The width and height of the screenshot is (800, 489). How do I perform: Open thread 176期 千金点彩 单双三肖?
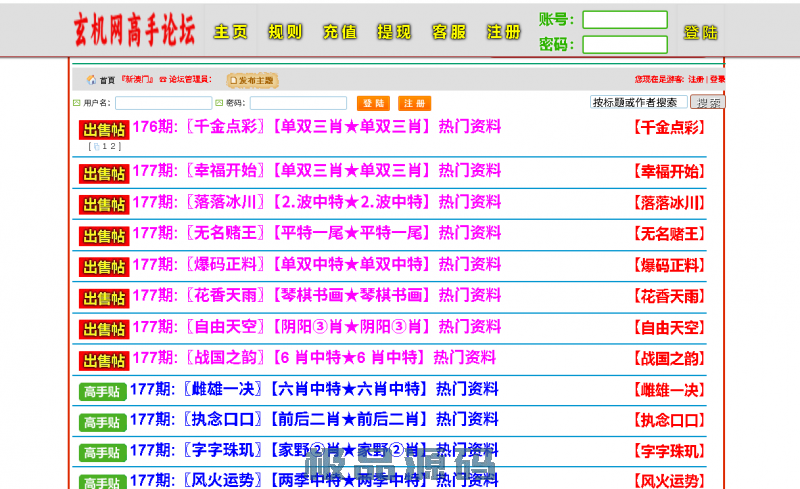point(317,127)
